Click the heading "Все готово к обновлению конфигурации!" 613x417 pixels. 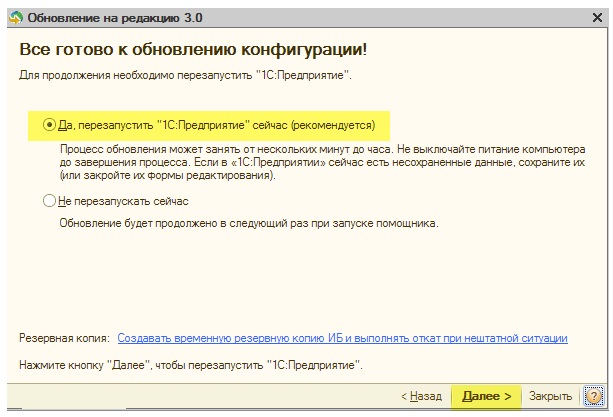pos(193,50)
